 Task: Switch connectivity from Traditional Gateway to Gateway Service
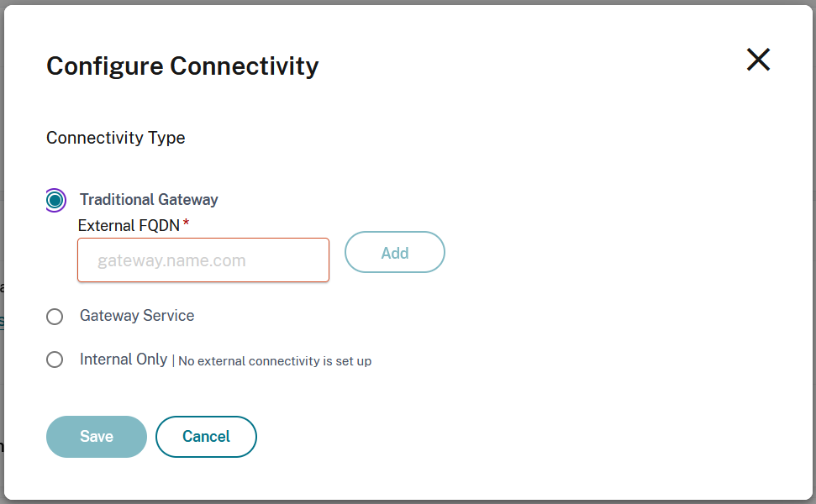pos(55,317)
